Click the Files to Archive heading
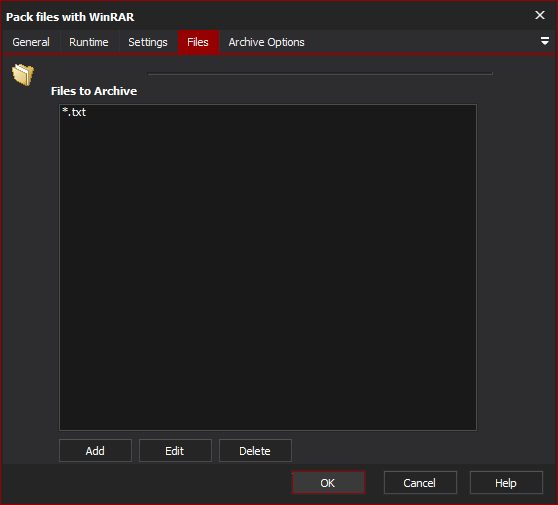 pyautogui.click(x=94, y=91)
